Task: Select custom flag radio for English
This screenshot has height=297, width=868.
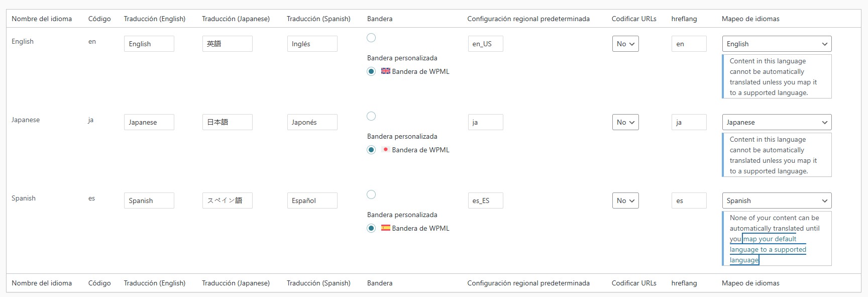Action: click(x=371, y=38)
